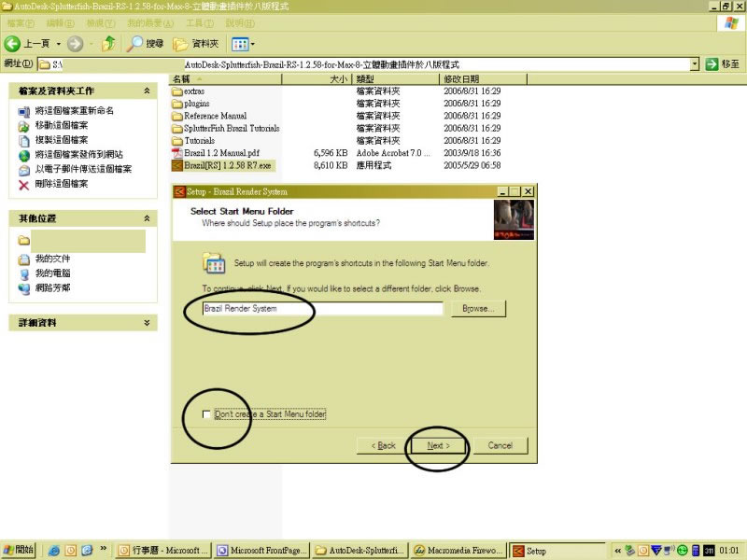This screenshot has height=560, width=747.
Task: Collapse the Other Places panel
Action: (x=147, y=218)
